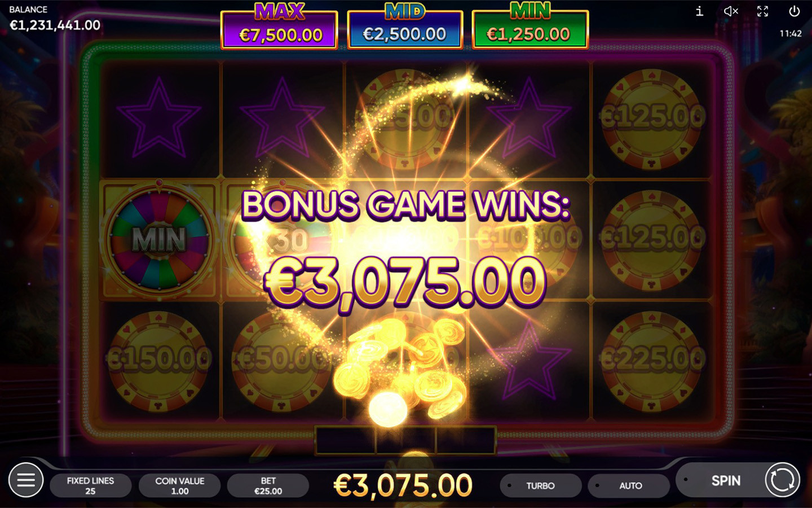Image resolution: width=812 pixels, height=508 pixels.
Task: Open the Coin Value selector
Action: tap(180, 485)
